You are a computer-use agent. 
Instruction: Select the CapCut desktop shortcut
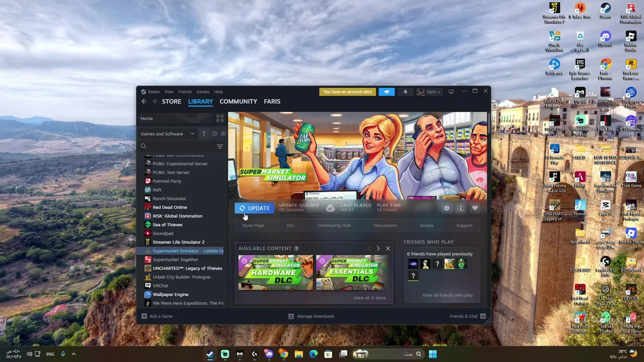click(x=605, y=208)
